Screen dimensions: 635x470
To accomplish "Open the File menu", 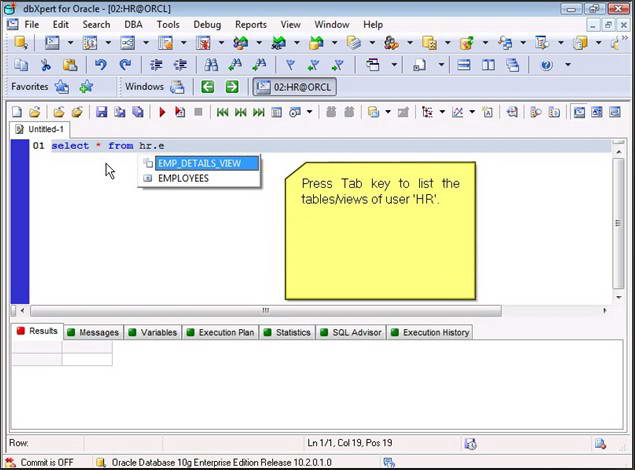I will [32, 25].
